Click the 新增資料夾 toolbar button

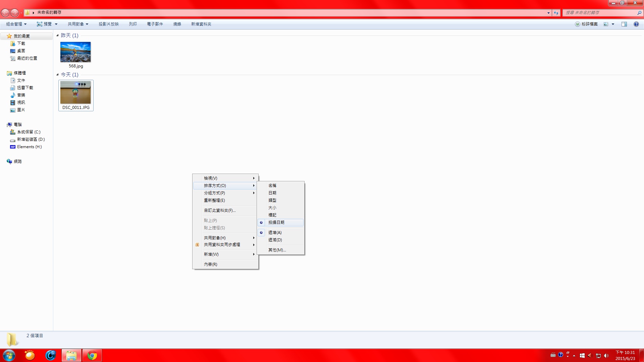(x=201, y=24)
